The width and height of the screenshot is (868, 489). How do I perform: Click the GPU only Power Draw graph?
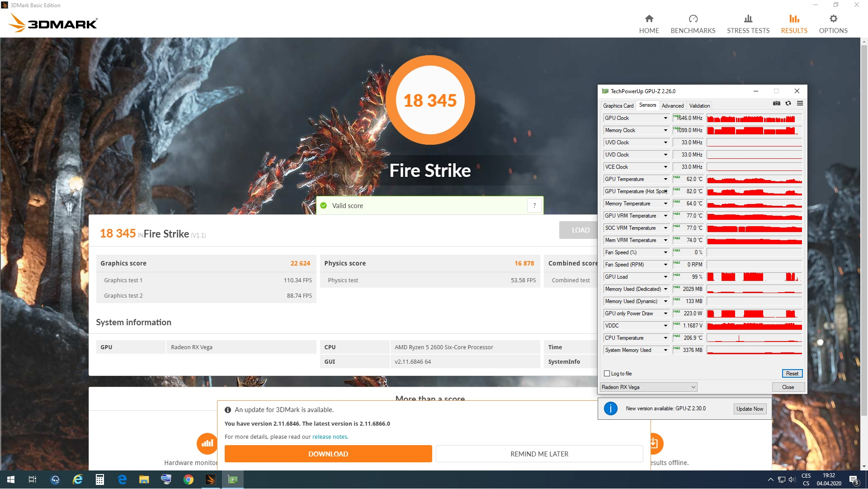[754, 313]
